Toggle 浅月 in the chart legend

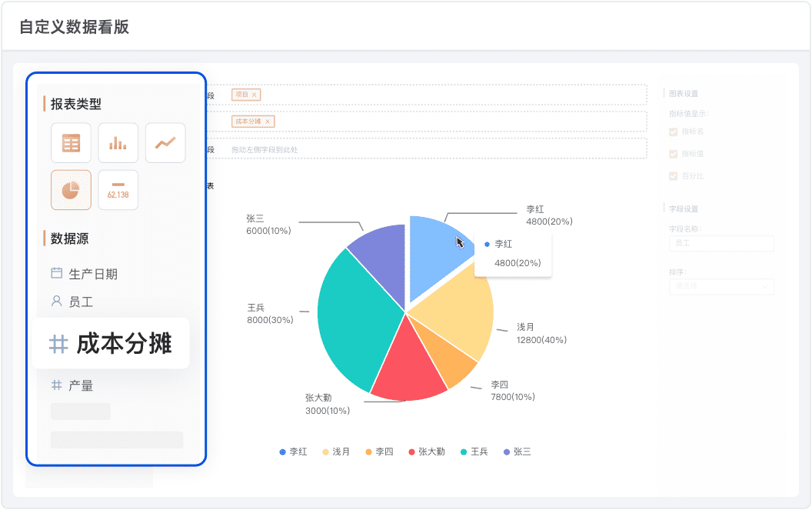pos(336,452)
